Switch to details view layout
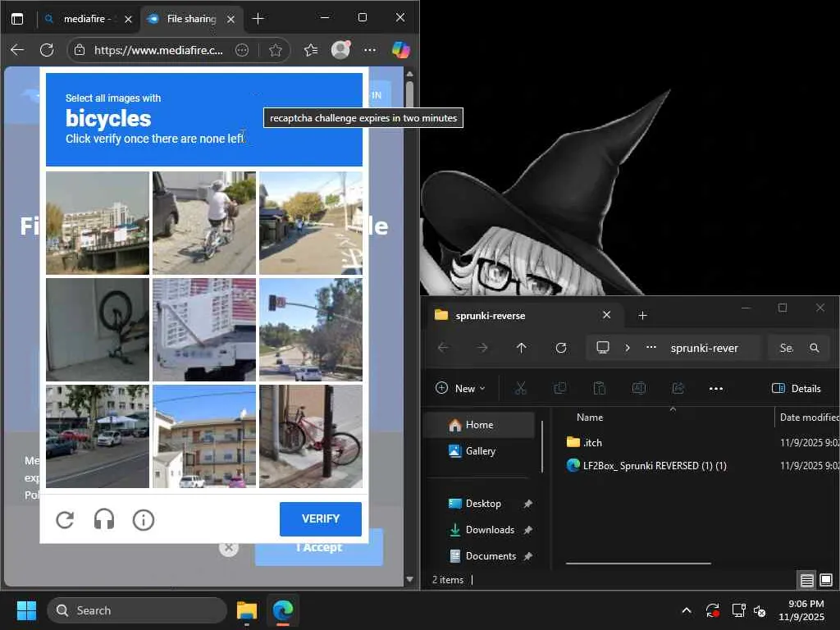840x630 pixels. pos(807,580)
